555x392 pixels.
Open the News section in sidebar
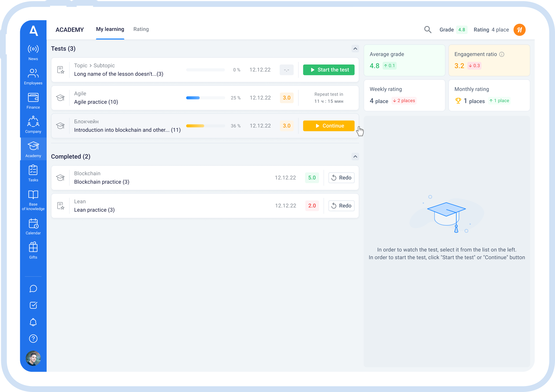click(x=33, y=53)
